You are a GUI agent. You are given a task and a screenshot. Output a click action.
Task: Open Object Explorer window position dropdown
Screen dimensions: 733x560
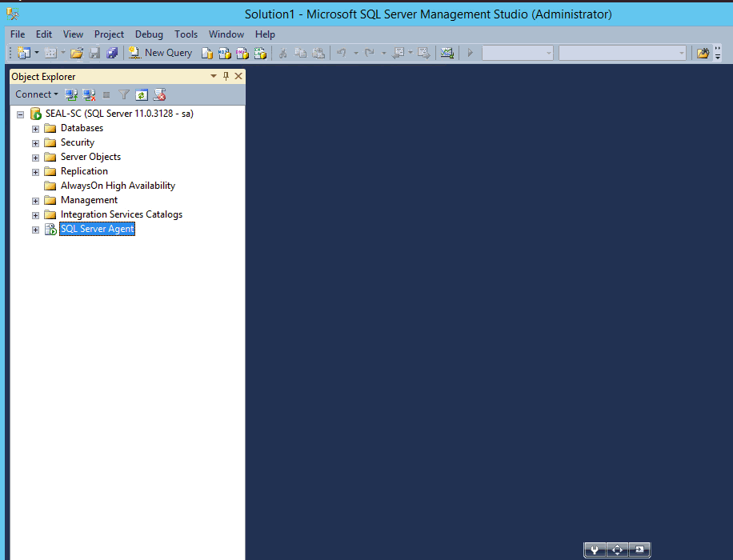point(214,76)
